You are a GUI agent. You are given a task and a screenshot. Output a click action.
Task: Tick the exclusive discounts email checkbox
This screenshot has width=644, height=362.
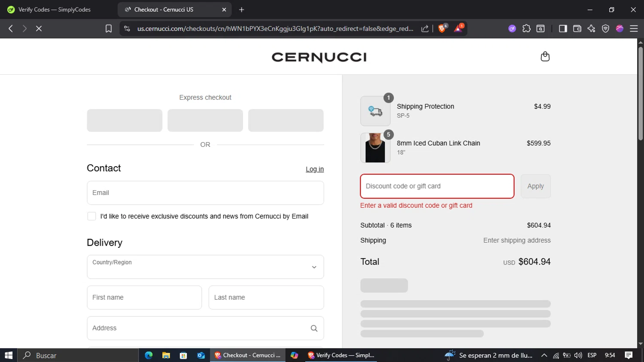pyautogui.click(x=91, y=216)
